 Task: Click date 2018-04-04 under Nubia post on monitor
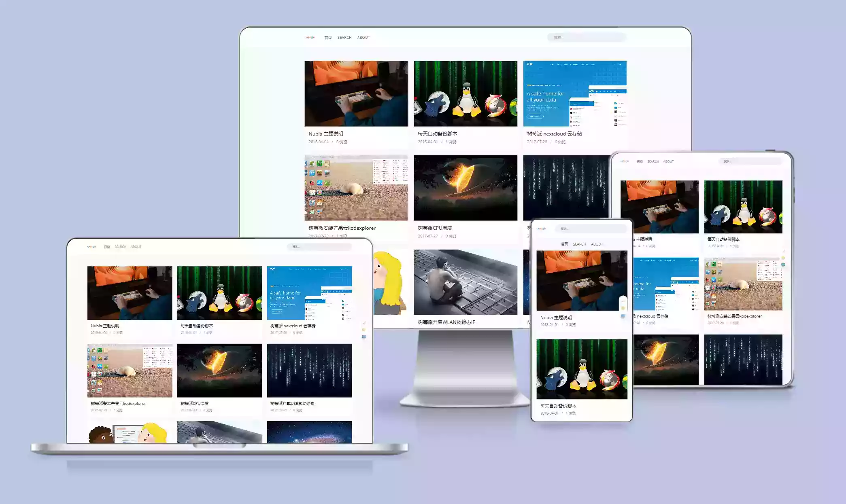pyautogui.click(x=319, y=142)
